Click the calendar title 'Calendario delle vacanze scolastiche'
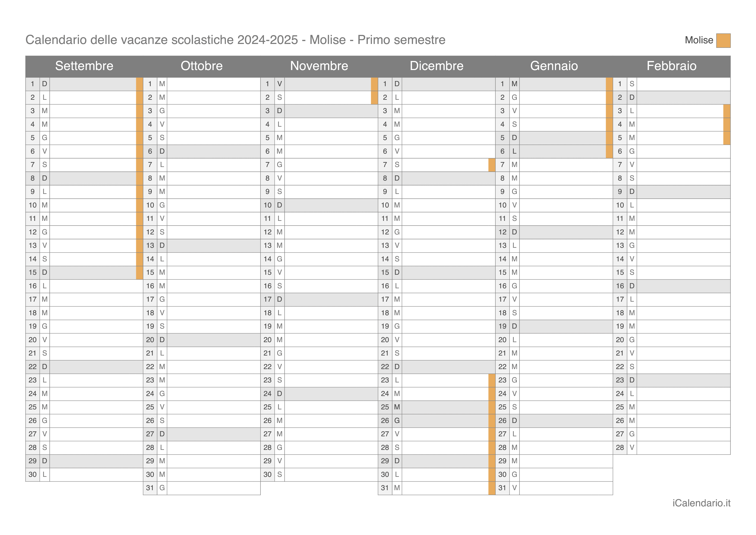Screen dimensions: 756x535 pos(130,40)
